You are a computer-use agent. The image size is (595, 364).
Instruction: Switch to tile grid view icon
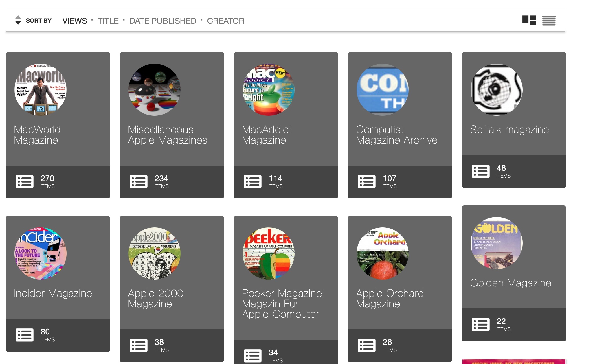point(529,21)
